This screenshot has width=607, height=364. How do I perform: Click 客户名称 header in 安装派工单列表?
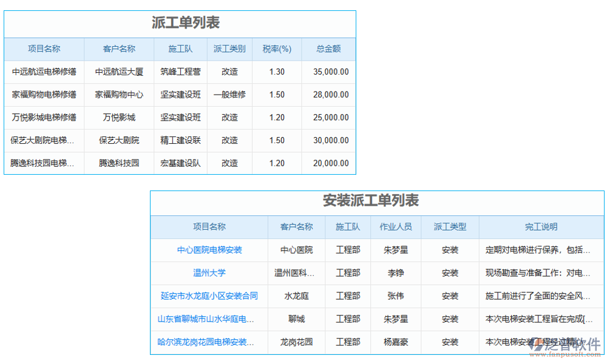coord(297,227)
